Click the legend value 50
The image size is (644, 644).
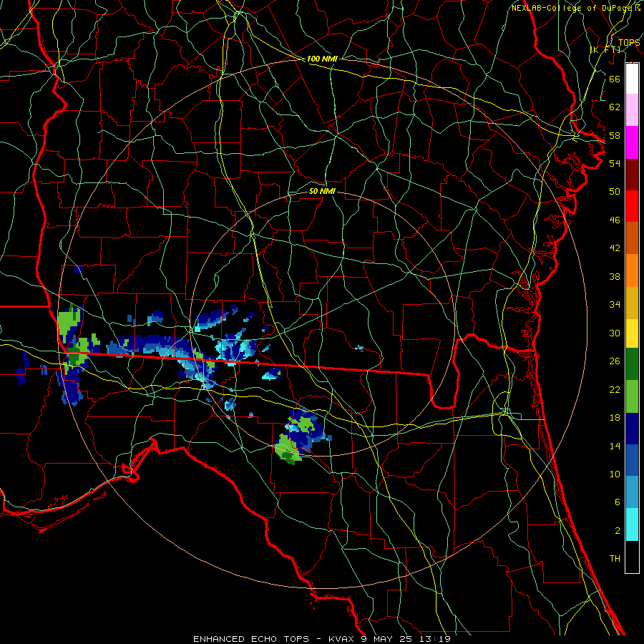tap(615, 191)
